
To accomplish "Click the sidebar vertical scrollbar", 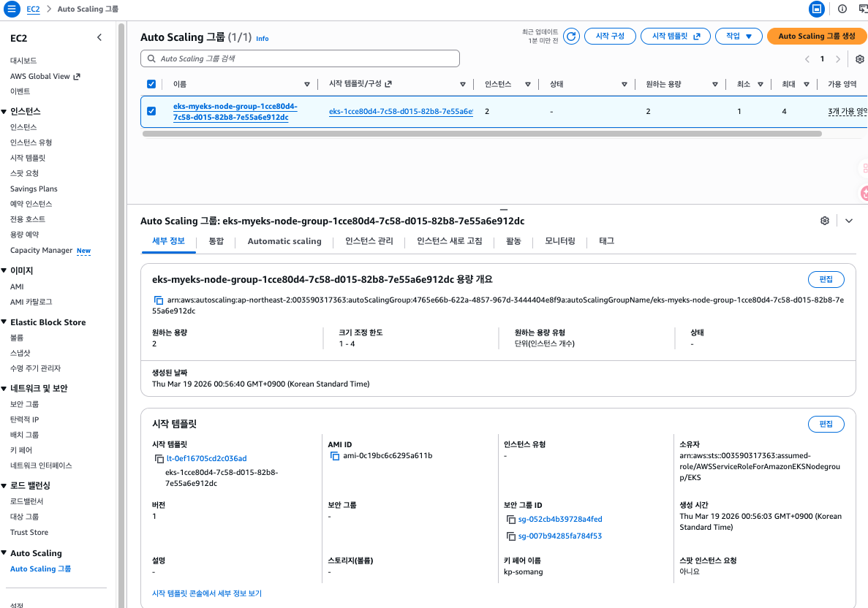I will (121, 316).
